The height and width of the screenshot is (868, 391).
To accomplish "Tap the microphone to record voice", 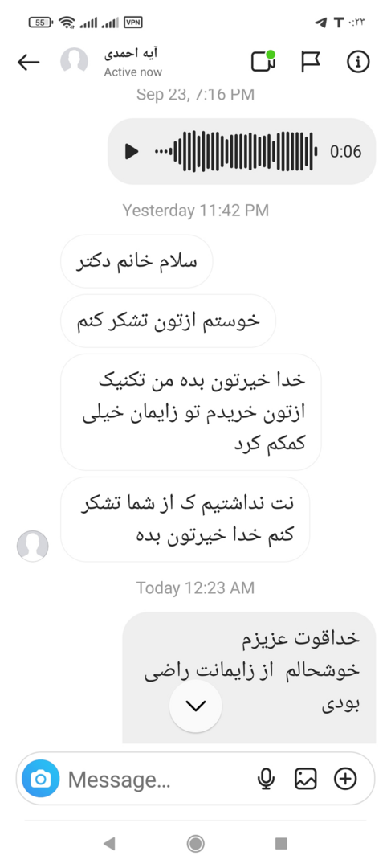I will (x=266, y=780).
